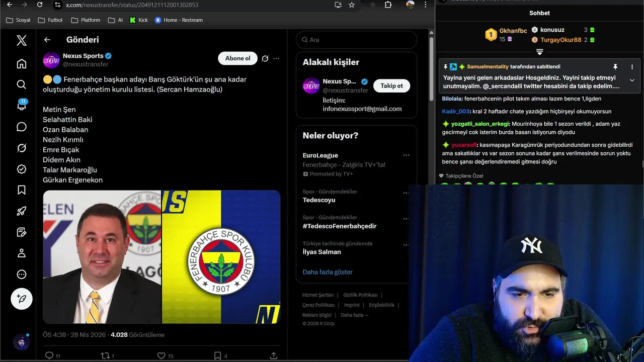The image size is (644, 362).
Task: Open More circle icon in sidebar
Action: tap(22, 275)
